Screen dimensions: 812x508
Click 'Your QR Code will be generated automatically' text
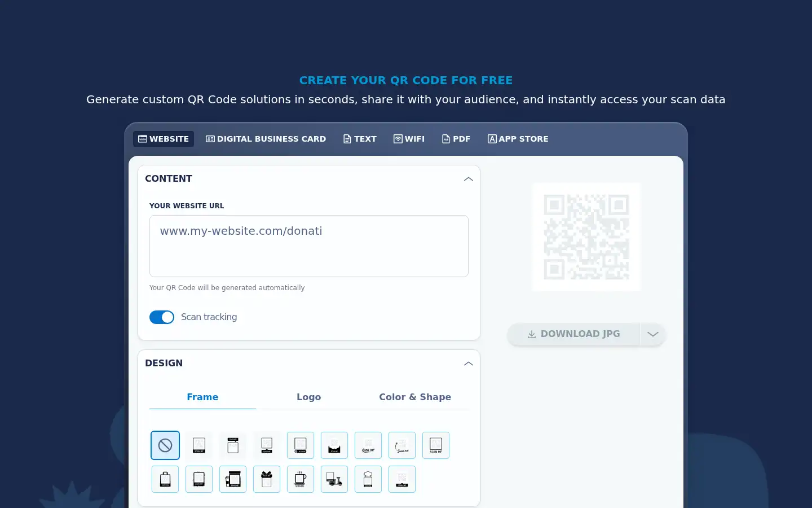[227, 288]
